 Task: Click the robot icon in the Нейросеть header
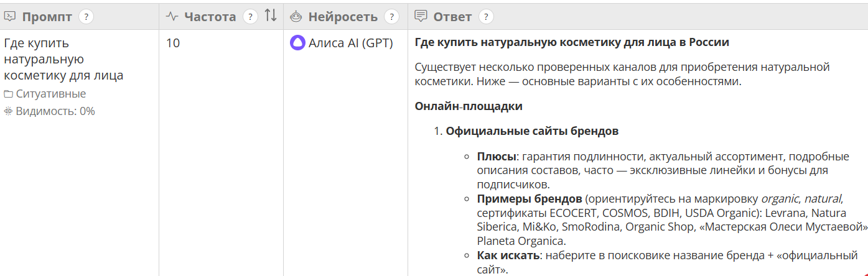tap(297, 17)
